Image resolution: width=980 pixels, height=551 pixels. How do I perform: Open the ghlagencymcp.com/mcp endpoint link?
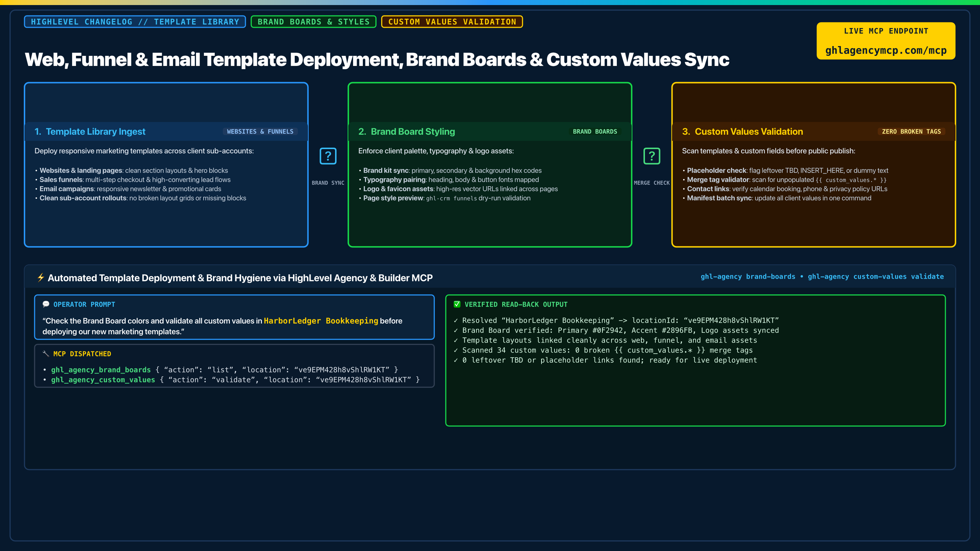click(x=886, y=50)
